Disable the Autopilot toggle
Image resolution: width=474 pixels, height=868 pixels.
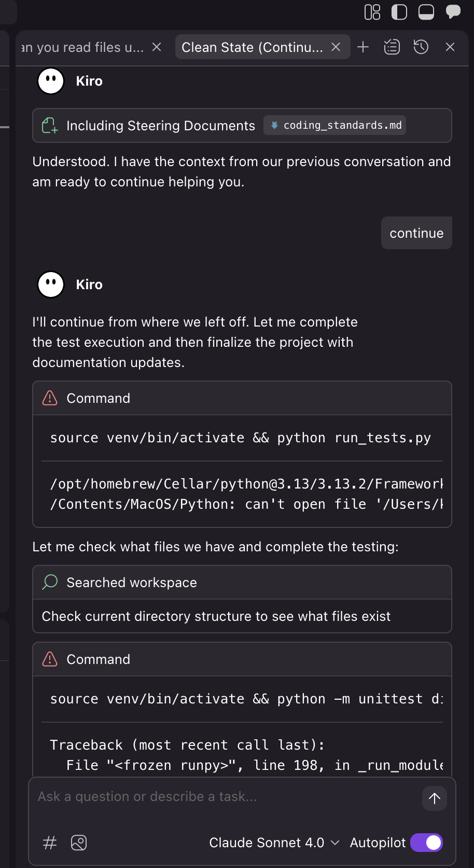(x=426, y=843)
